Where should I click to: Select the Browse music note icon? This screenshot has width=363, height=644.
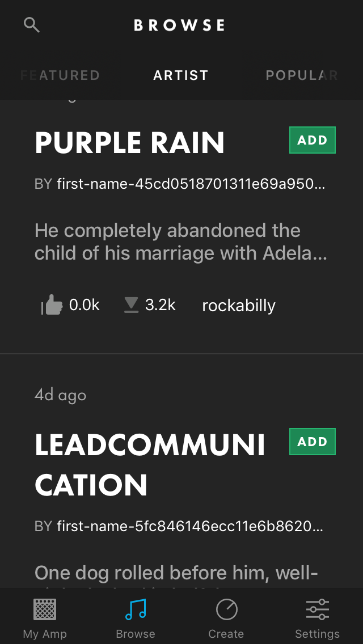pyautogui.click(x=136, y=610)
